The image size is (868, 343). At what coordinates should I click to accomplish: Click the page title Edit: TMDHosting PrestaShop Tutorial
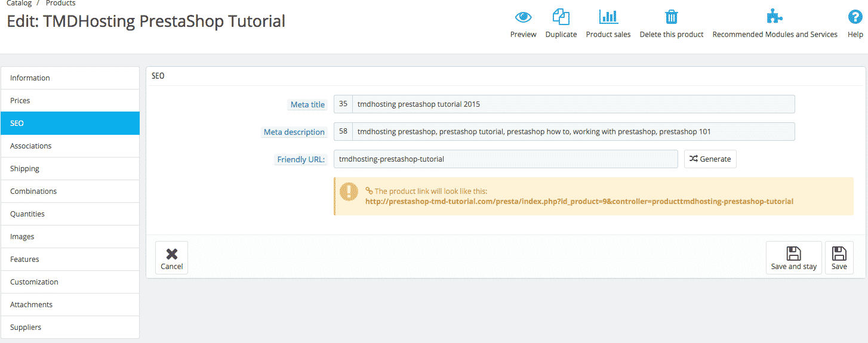tap(146, 21)
